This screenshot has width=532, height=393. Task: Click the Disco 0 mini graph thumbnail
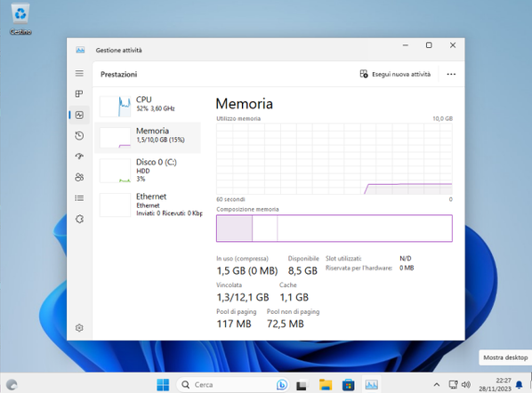pyautogui.click(x=115, y=171)
